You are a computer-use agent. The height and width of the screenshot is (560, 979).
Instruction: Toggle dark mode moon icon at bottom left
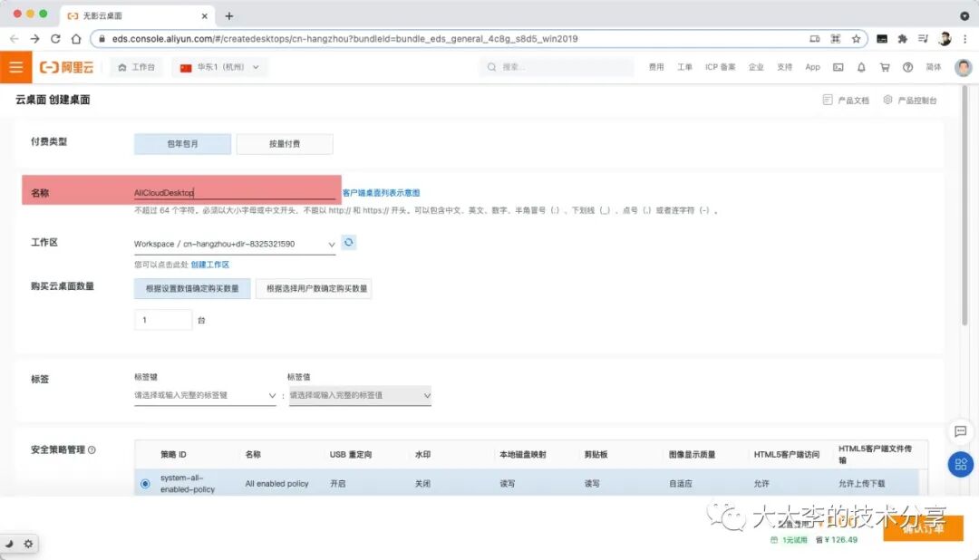(9, 544)
